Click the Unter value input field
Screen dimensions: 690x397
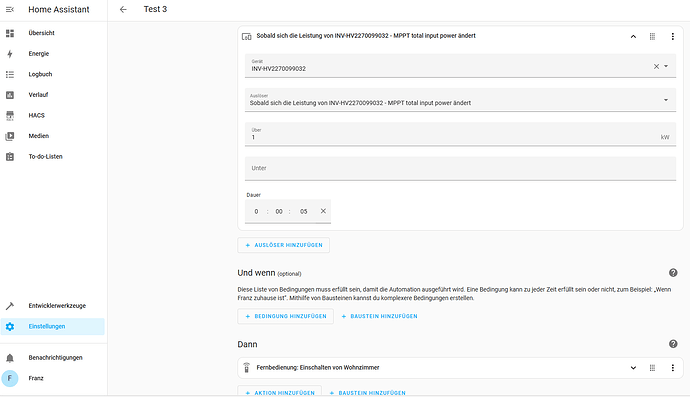pos(460,169)
